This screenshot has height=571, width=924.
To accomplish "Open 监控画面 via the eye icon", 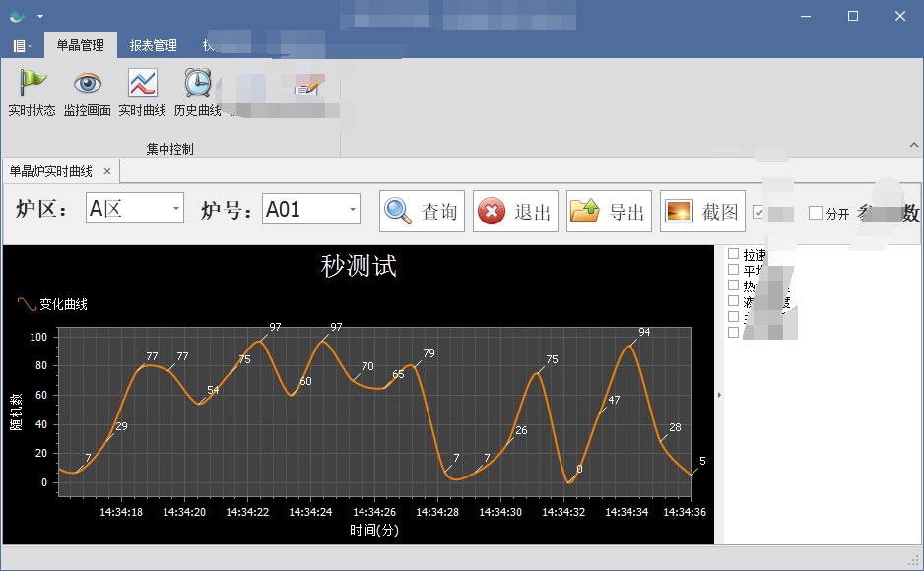I will pos(88,86).
